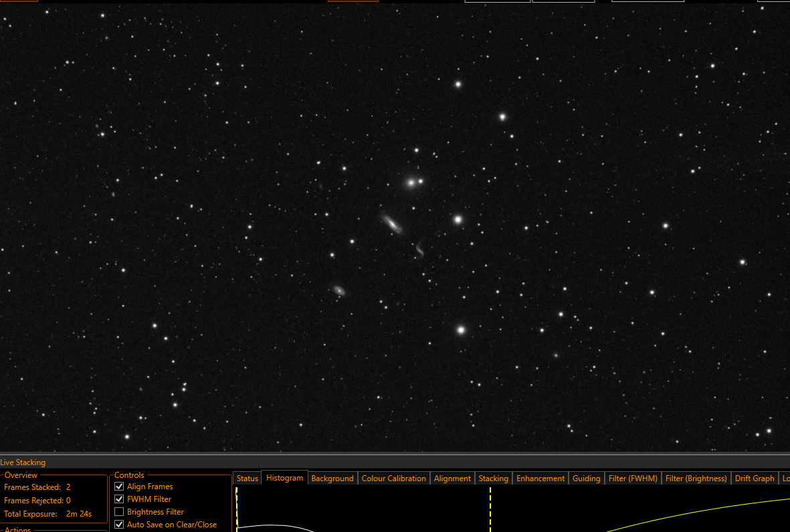
Task: Open the Filter (Brightness) tab
Action: (x=696, y=478)
